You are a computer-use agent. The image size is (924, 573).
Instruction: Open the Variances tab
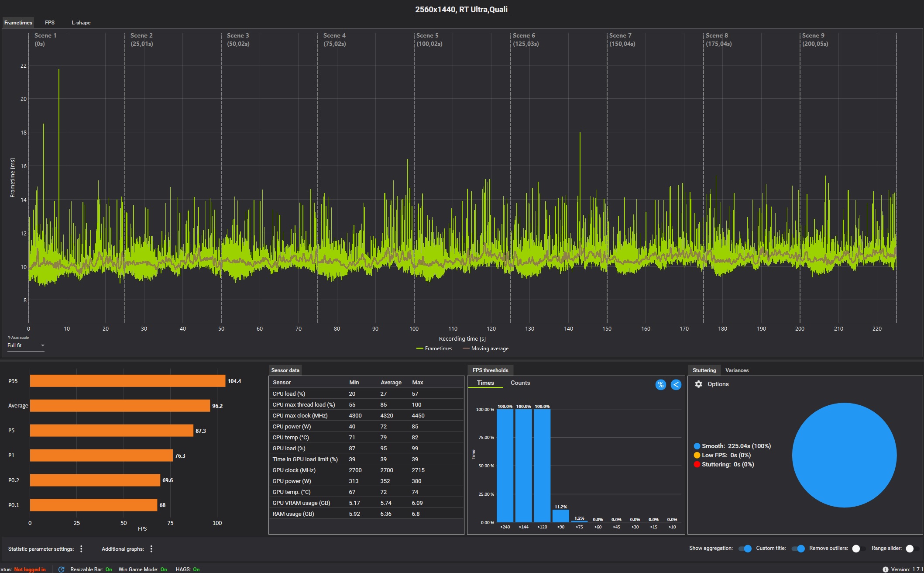point(737,370)
